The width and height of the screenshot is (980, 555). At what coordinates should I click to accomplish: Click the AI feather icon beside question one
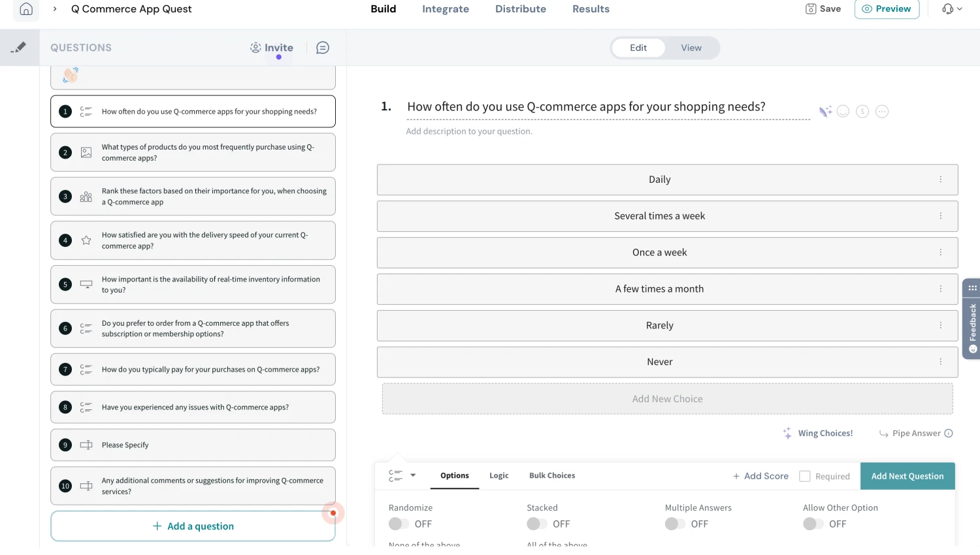(825, 111)
